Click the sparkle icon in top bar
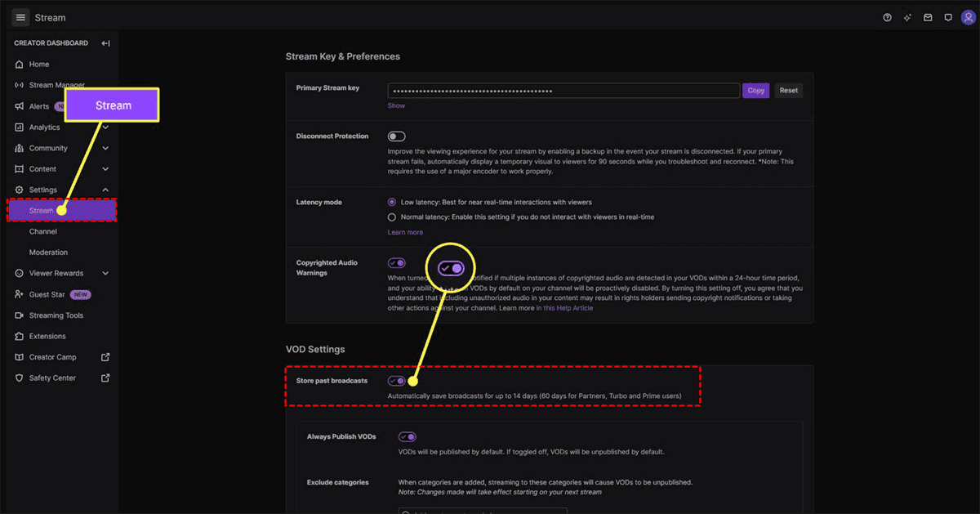 click(907, 17)
